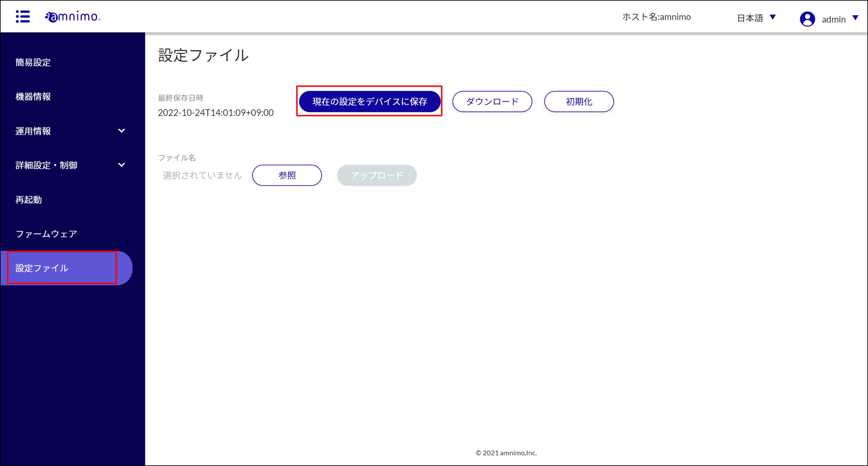Screen dimensions: 868x466
Task: Click the ホスト名:amnimo label
Action: tap(656, 17)
